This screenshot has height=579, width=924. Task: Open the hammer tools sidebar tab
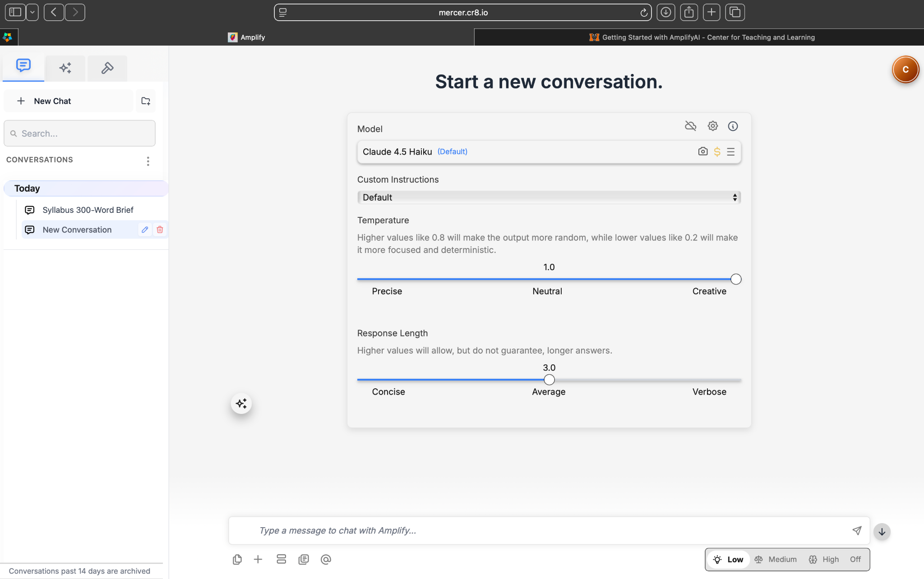pyautogui.click(x=107, y=68)
